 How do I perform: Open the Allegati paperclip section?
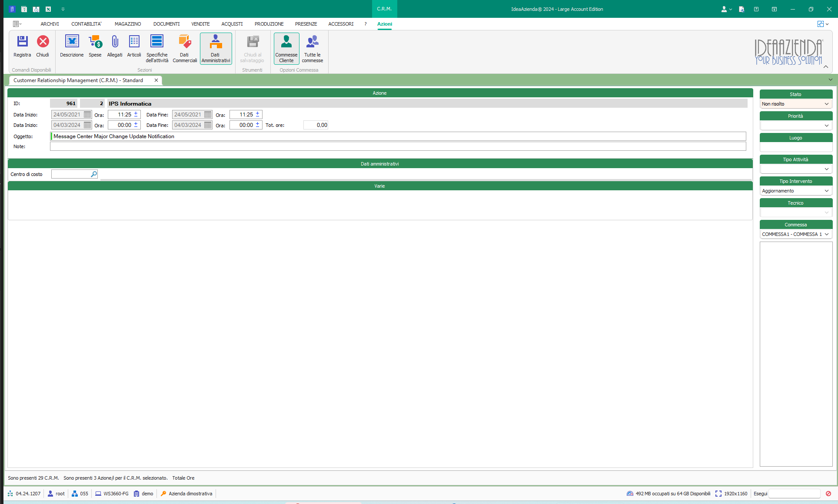coord(115,46)
